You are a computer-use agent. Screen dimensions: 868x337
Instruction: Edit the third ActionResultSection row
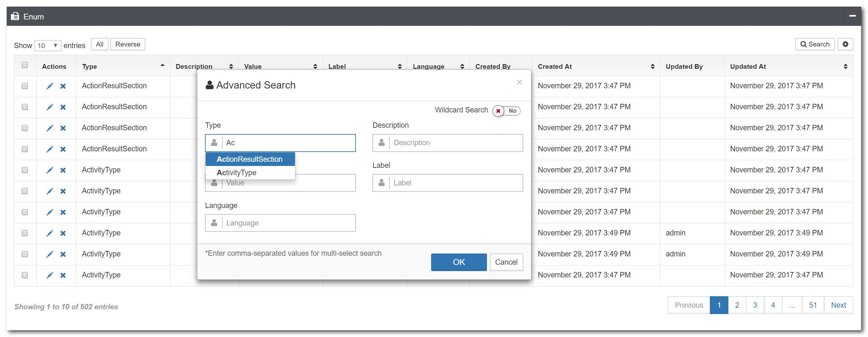(49, 128)
